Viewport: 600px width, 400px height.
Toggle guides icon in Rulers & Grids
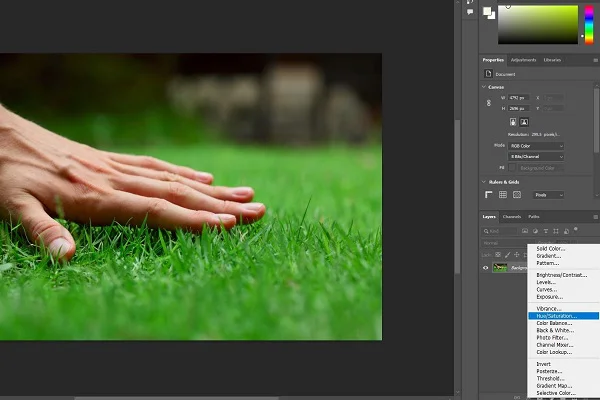point(517,195)
